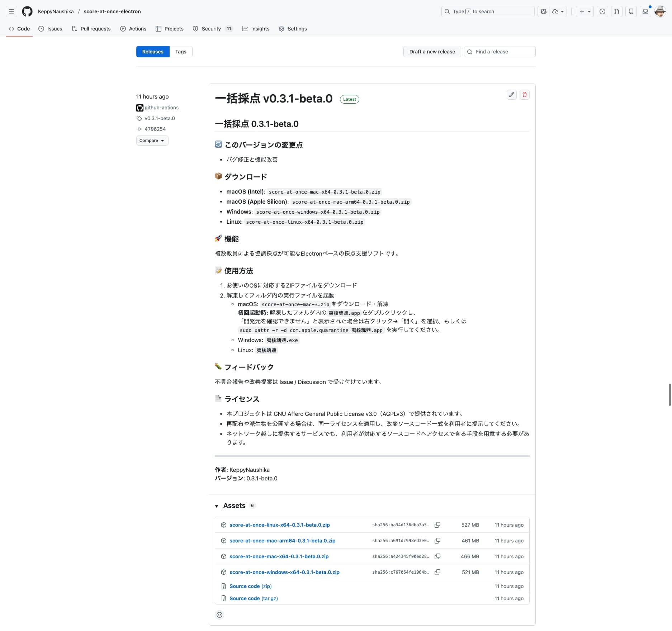Click the Find a release search field
Image resolution: width=672 pixels, height=631 pixels.
point(500,51)
